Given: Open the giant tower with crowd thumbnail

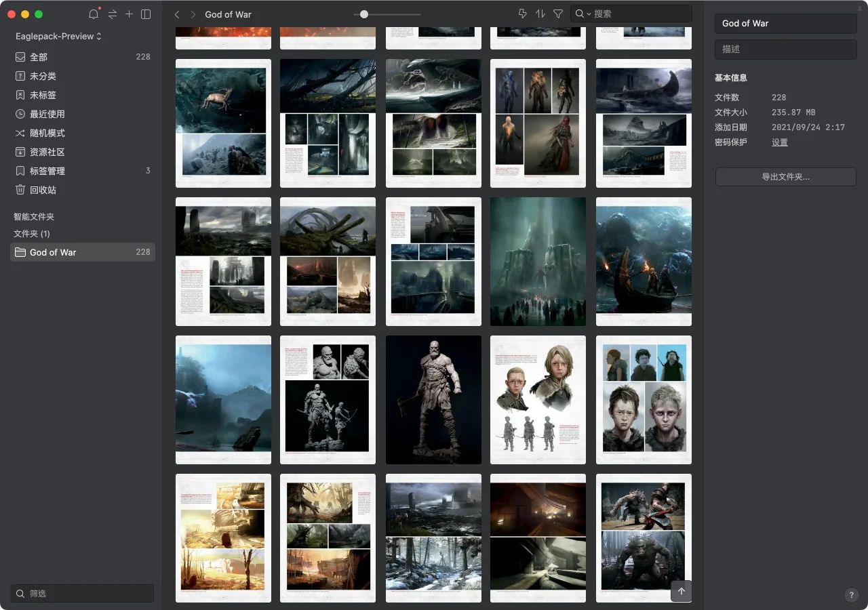Looking at the screenshot, I should (538, 262).
